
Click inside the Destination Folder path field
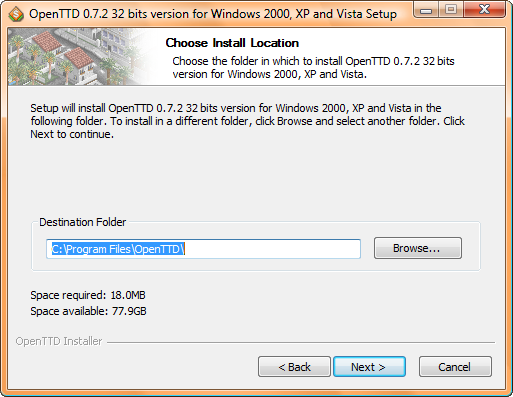click(203, 249)
